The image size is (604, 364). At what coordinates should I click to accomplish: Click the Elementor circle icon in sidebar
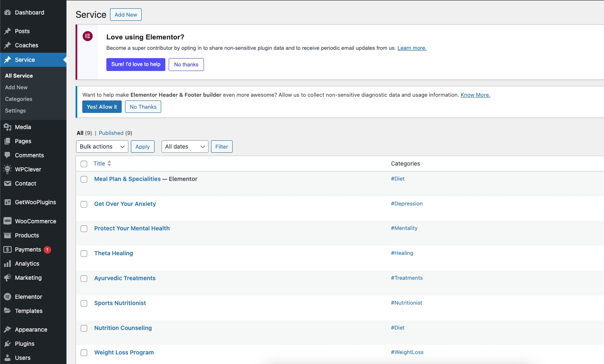coord(7,297)
